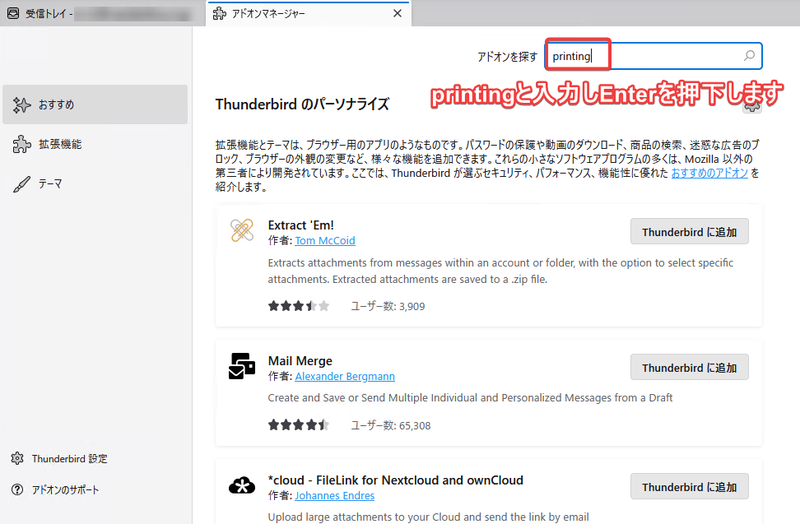Click the Mail Merge envelope icon

(242, 366)
